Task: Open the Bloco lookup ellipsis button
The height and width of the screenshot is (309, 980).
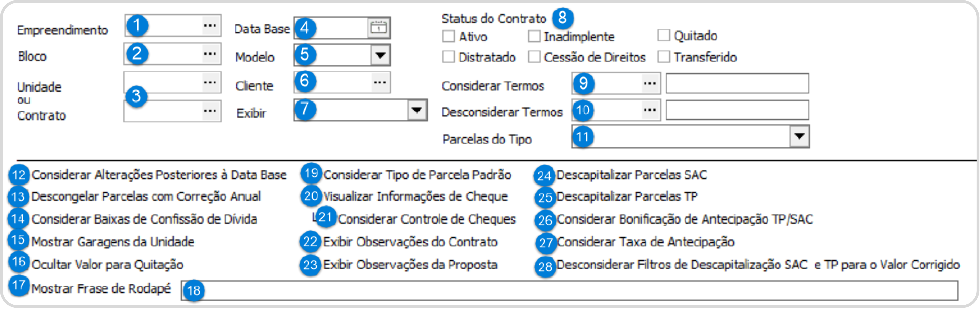Action: 210,54
